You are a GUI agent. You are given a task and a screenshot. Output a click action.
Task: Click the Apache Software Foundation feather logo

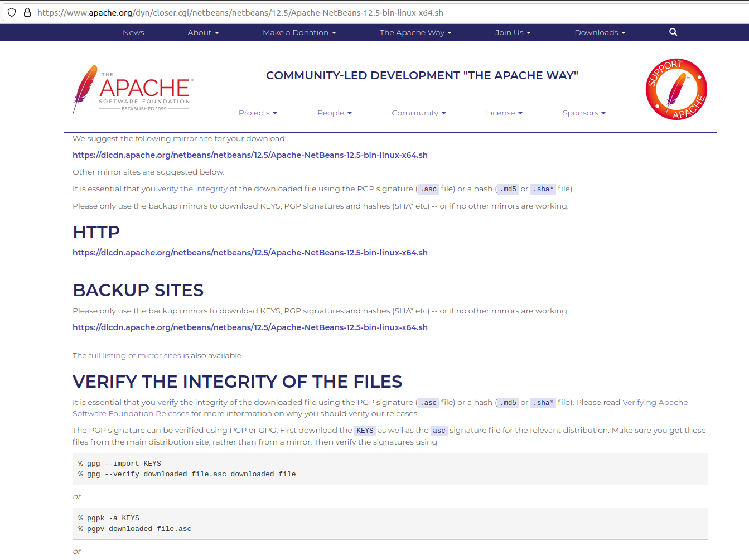click(x=133, y=89)
